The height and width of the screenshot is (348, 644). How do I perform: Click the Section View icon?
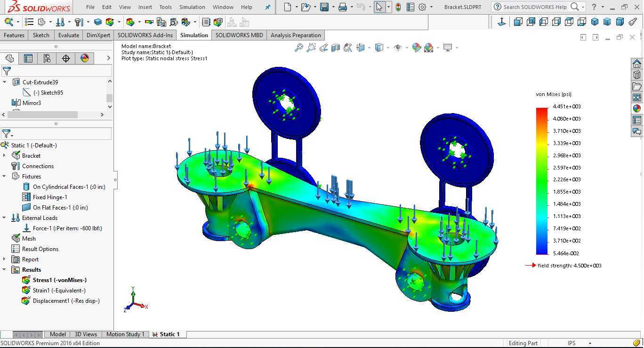[x=336, y=48]
